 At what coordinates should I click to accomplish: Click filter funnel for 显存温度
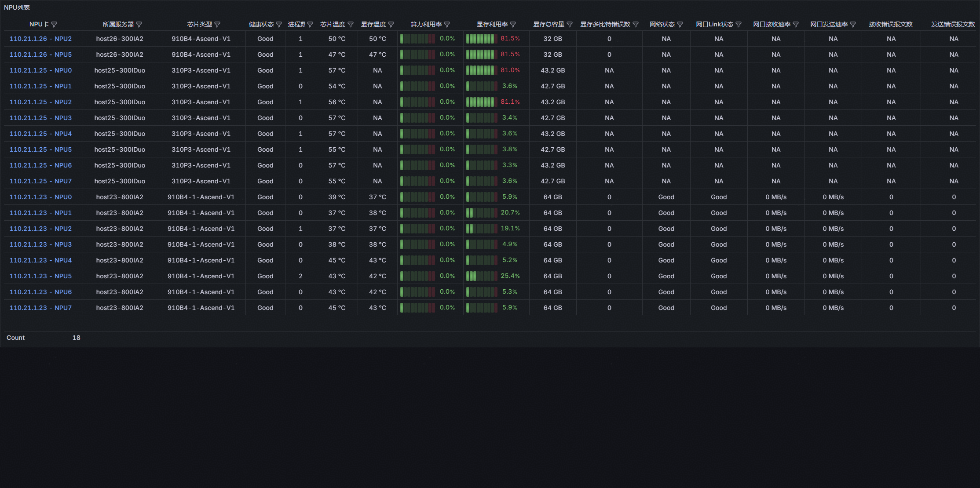391,25
